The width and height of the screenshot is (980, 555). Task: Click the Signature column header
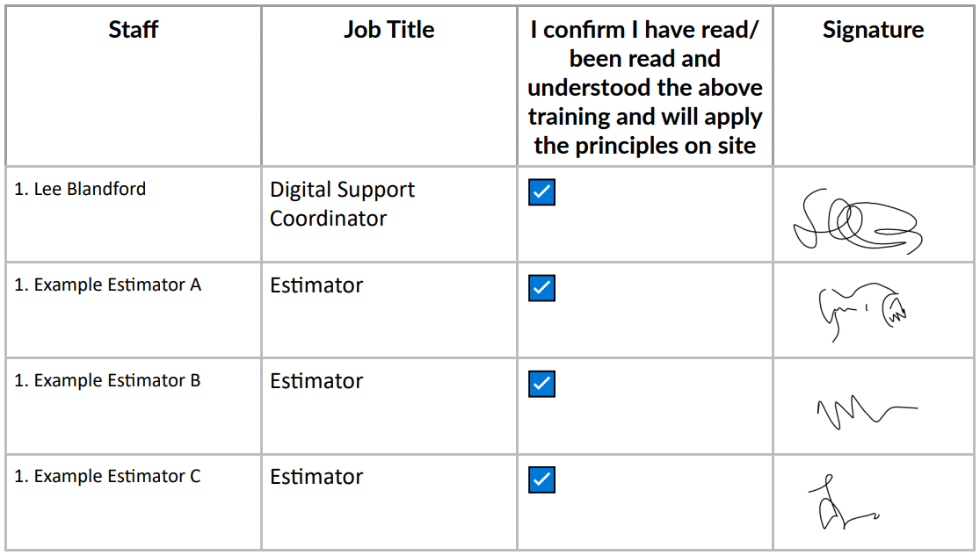(x=873, y=30)
